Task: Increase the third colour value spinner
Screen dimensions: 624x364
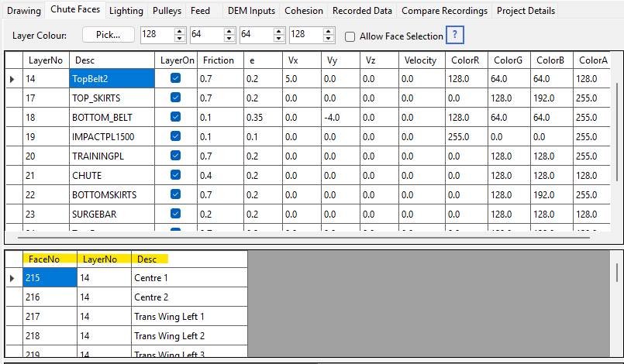Action: (279, 32)
